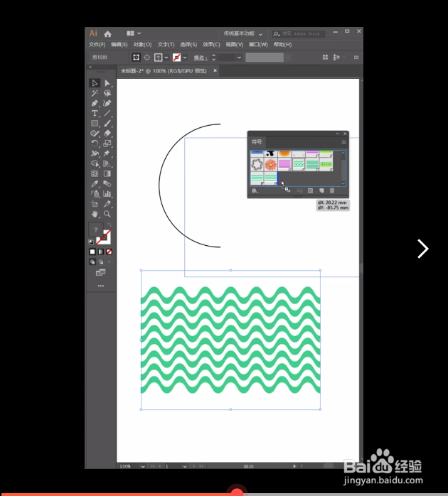Select the Gradient tool
448x496 pixels.
[107, 173]
